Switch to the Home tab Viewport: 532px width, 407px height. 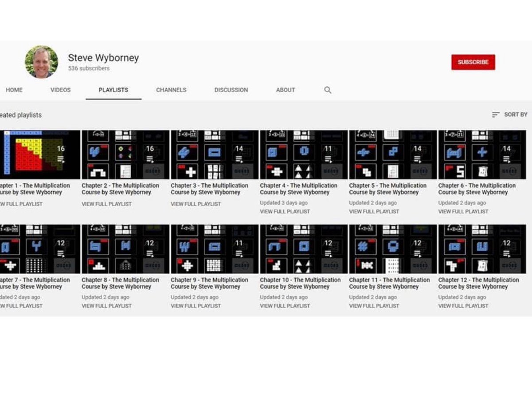[x=14, y=90]
